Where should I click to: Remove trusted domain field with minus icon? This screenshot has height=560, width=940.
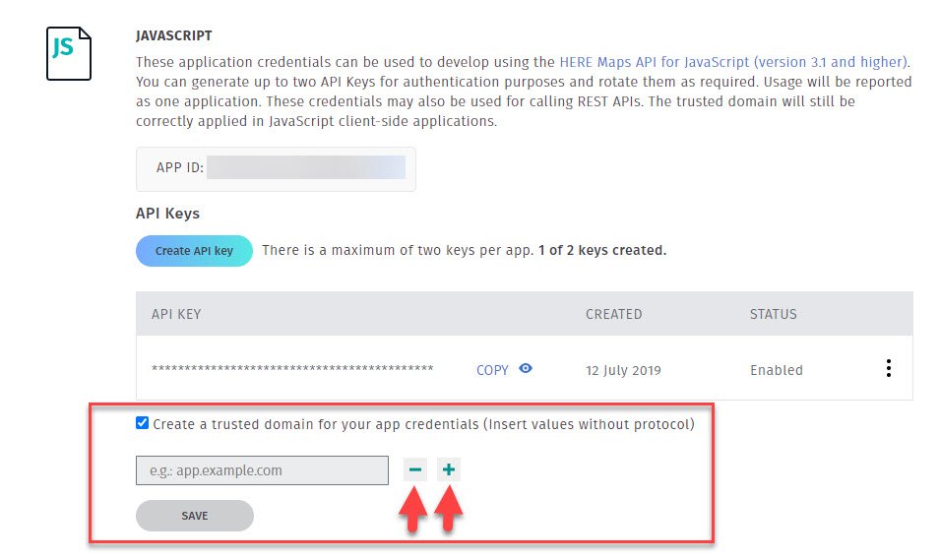point(414,469)
